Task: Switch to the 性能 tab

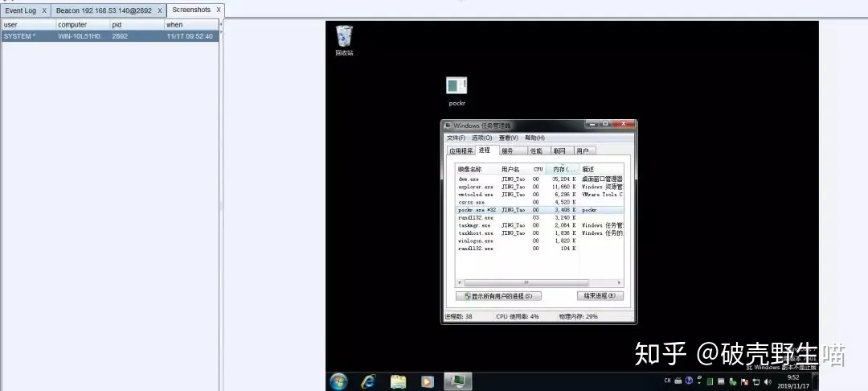Action: click(x=536, y=151)
